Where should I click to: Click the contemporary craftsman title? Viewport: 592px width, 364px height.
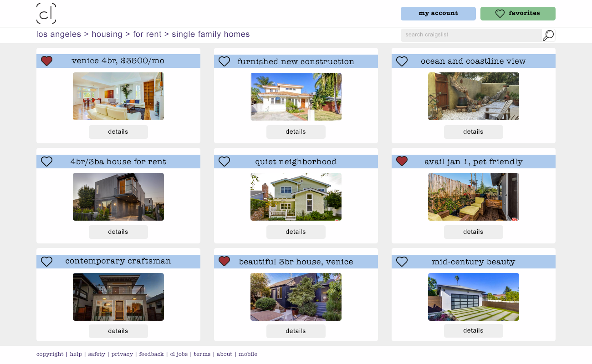click(x=118, y=261)
